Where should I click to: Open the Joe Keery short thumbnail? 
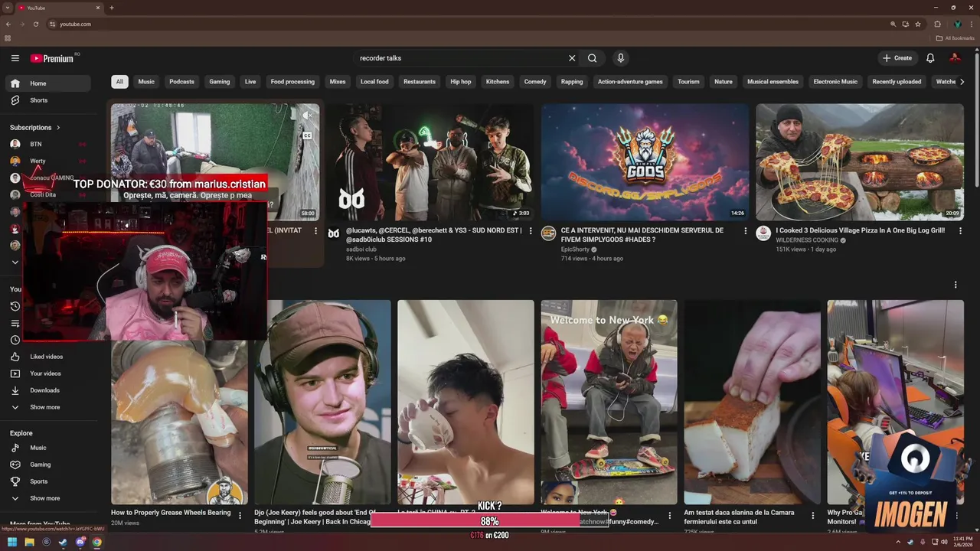[x=322, y=403]
